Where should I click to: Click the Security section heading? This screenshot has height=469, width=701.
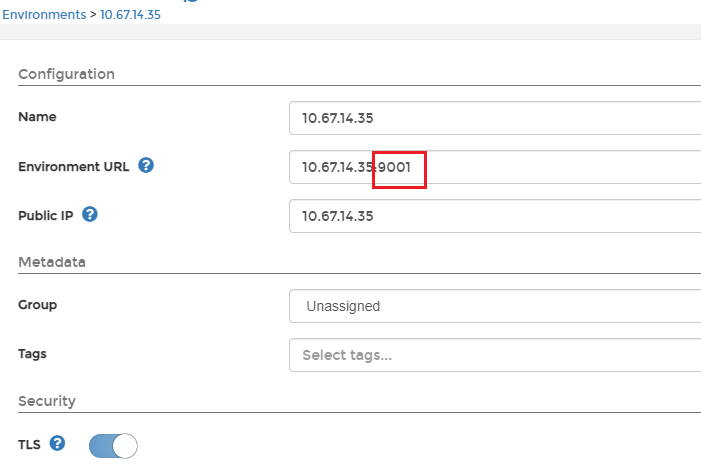click(x=47, y=401)
